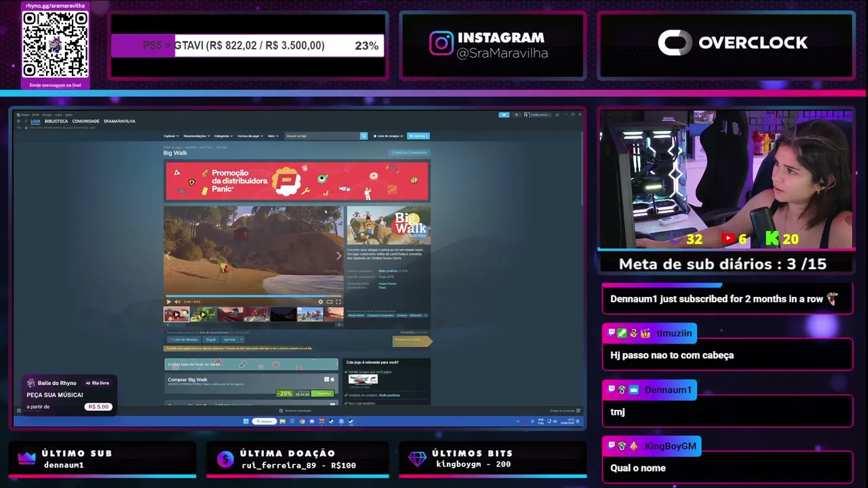The width and height of the screenshot is (868, 488).
Task: Open the account name dropdown
Action: [540, 115]
